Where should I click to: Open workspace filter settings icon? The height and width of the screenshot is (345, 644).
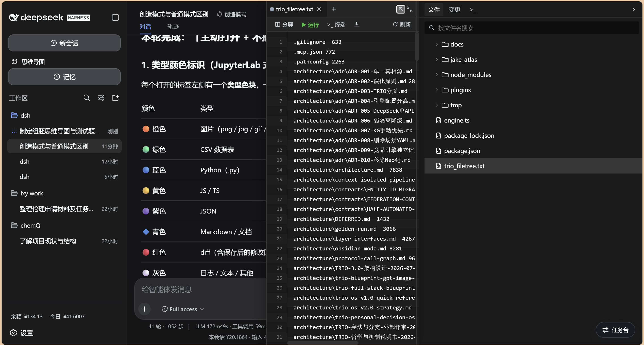pyautogui.click(x=101, y=98)
